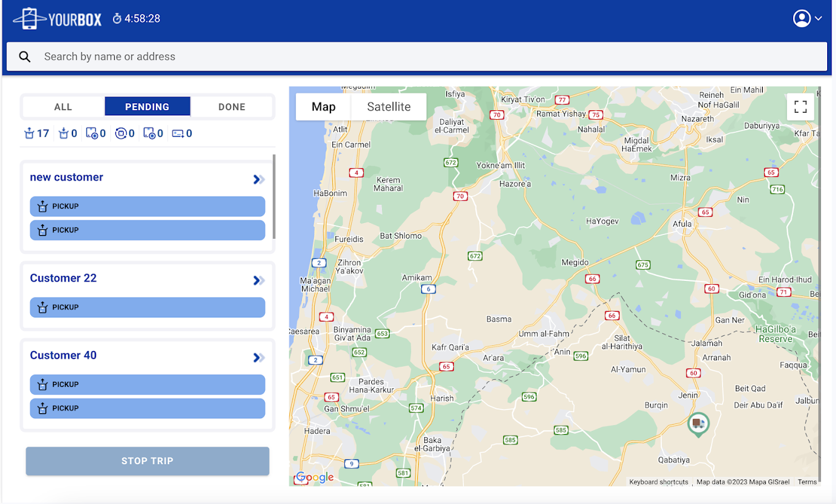Select the PENDING tab
This screenshot has height=504, width=836.
coord(148,107)
